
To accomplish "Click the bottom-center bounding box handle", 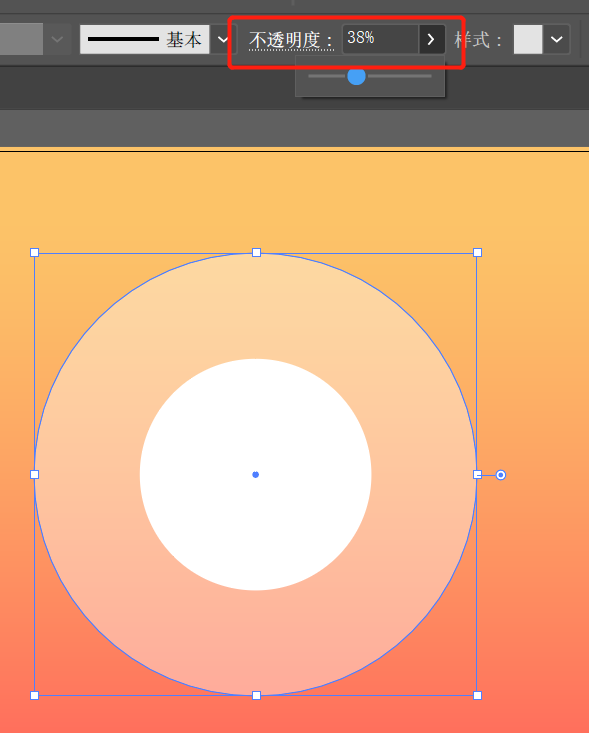I will [x=256, y=696].
